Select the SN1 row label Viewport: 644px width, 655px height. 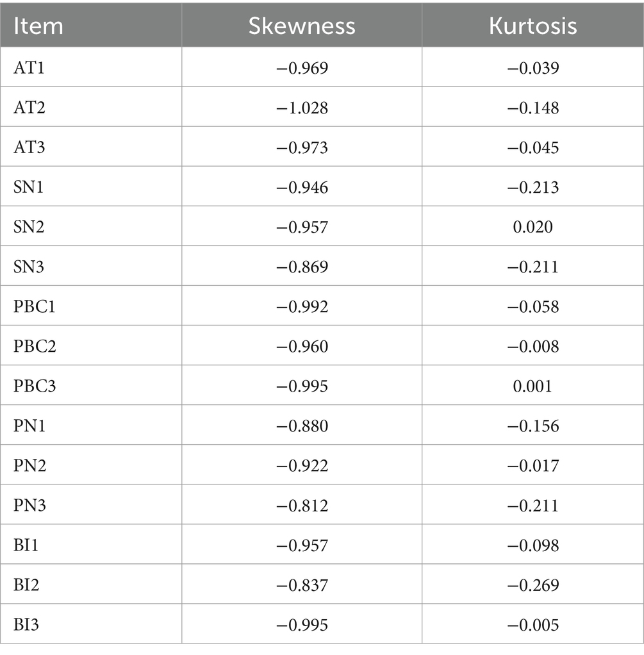pos(28,187)
